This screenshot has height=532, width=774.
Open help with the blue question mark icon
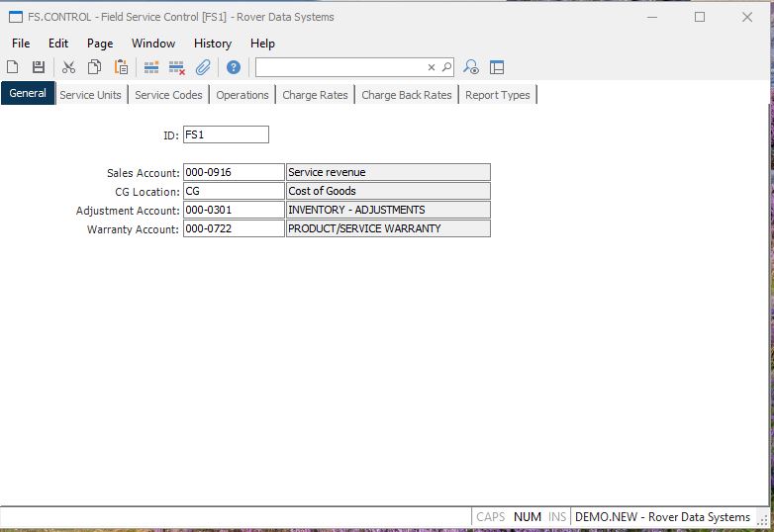234,67
